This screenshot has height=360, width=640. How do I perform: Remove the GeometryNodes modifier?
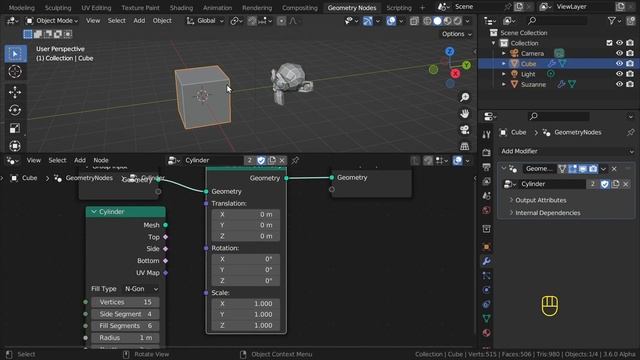point(614,169)
